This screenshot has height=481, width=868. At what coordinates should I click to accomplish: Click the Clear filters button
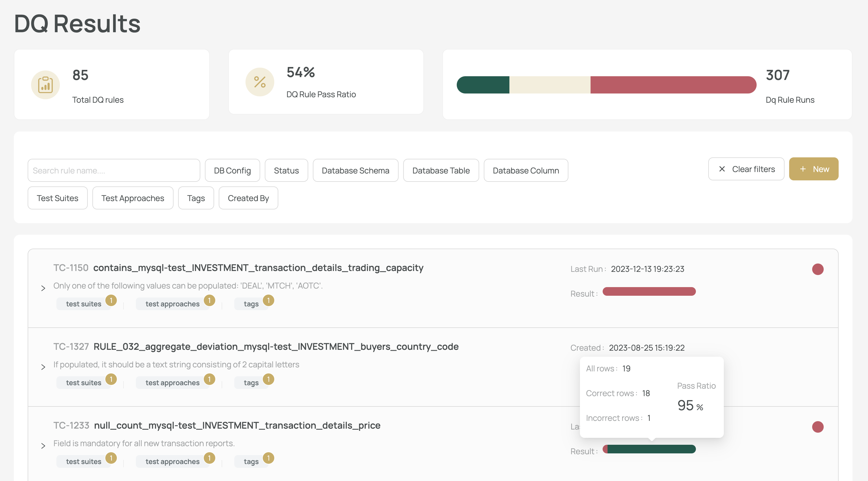pos(746,169)
